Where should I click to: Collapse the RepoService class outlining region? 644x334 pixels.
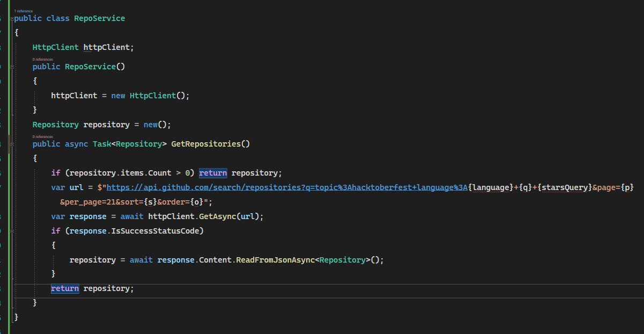12,19
